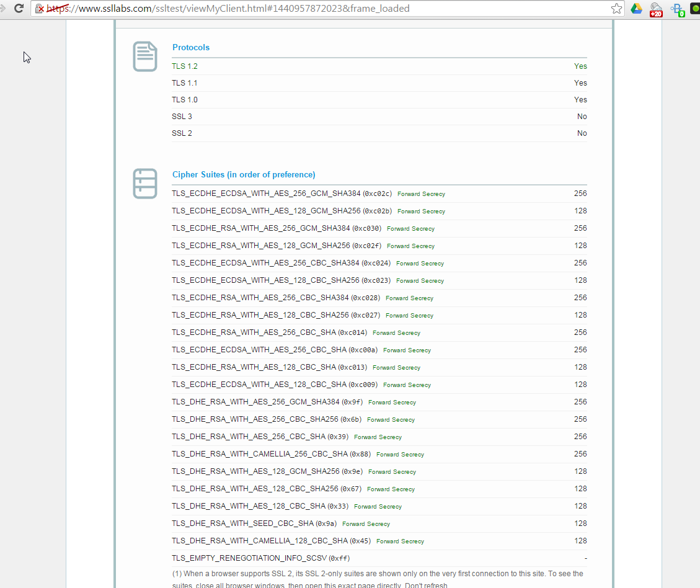Click the (1) footnote link about SSL 2
This screenshot has height=588, width=700.
tap(175, 574)
